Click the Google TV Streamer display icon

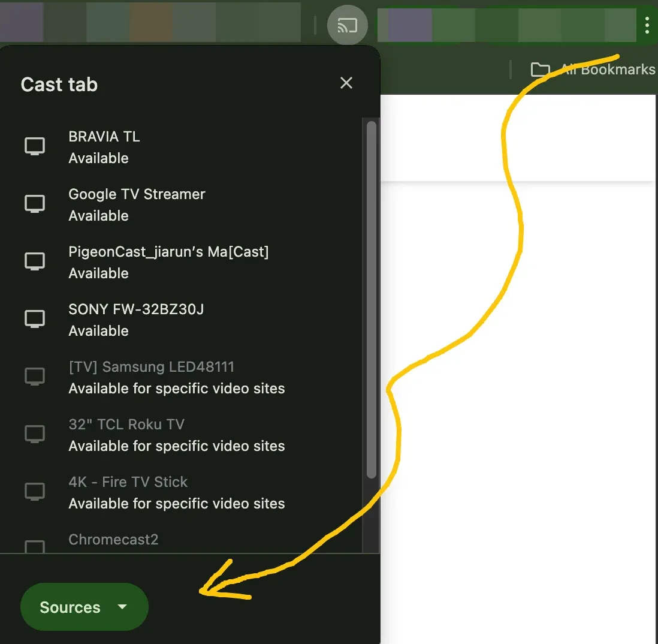tap(35, 204)
